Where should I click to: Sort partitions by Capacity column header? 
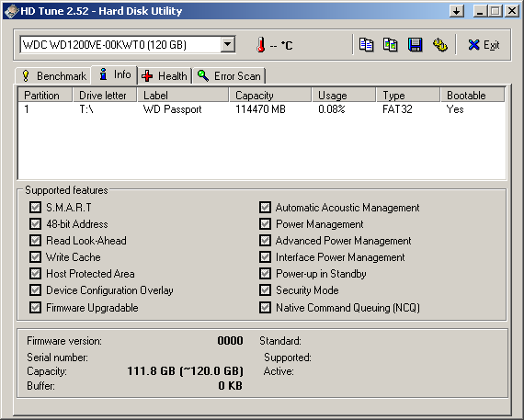[270, 96]
